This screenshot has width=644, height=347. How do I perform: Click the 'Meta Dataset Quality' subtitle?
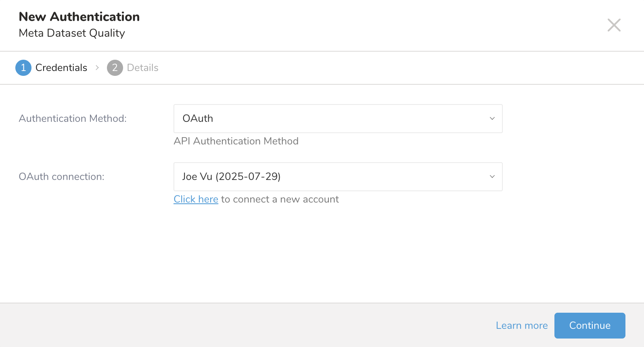(x=72, y=33)
